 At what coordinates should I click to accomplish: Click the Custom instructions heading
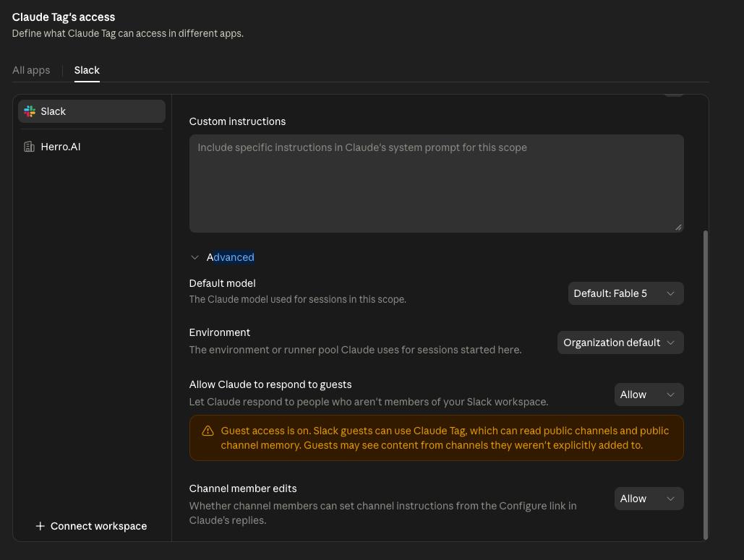237,122
